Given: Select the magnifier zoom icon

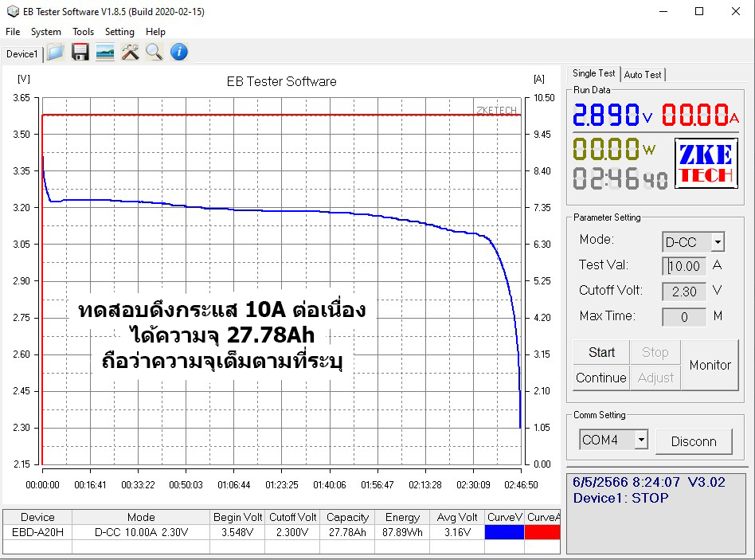Looking at the screenshot, I should tap(154, 52).
